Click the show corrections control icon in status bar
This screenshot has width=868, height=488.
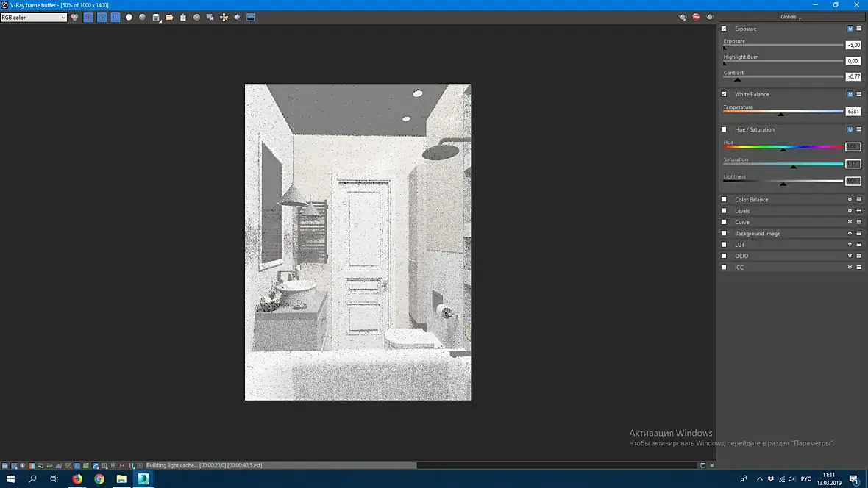[5, 466]
